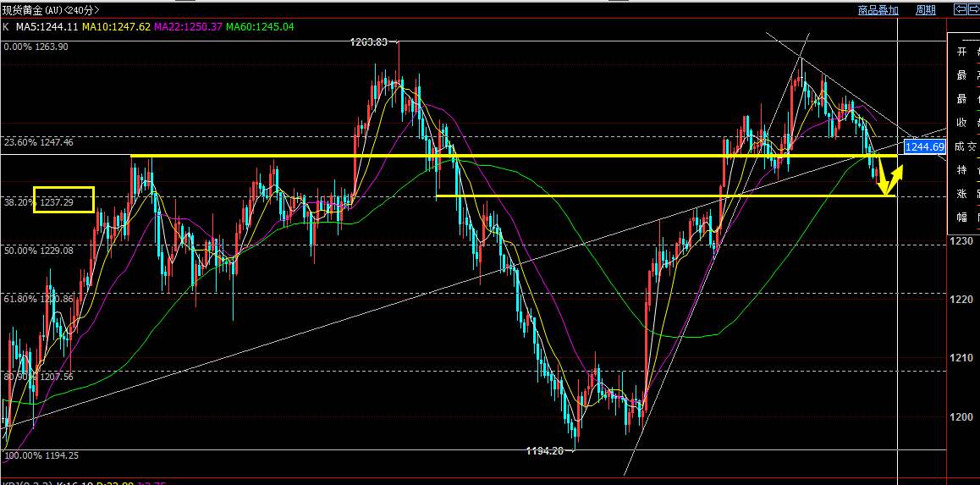The image size is (980, 485).
Task: Select the 100.00% 1194.25 Fibonacci label
Action: coord(41,456)
